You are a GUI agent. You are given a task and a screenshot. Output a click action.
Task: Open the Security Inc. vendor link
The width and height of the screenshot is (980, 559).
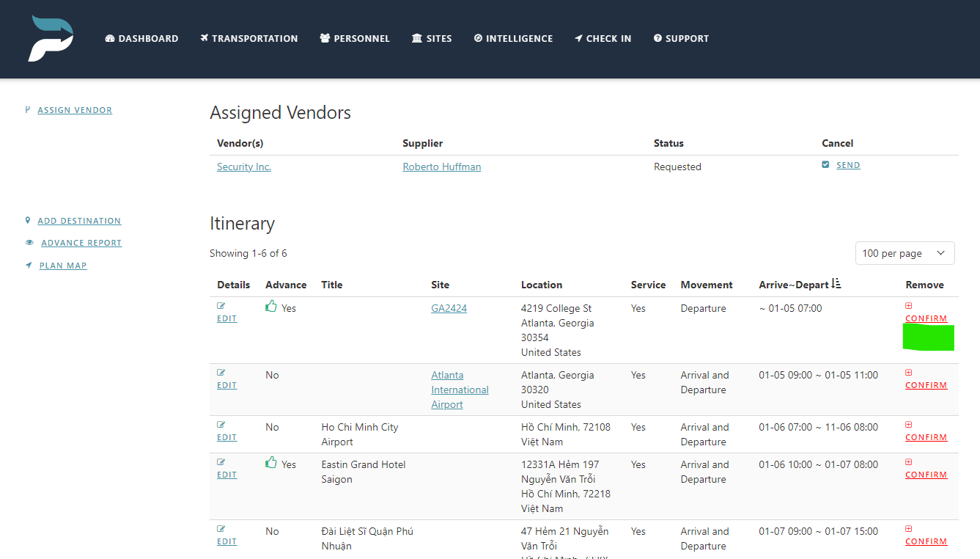click(x=243, y=167)
